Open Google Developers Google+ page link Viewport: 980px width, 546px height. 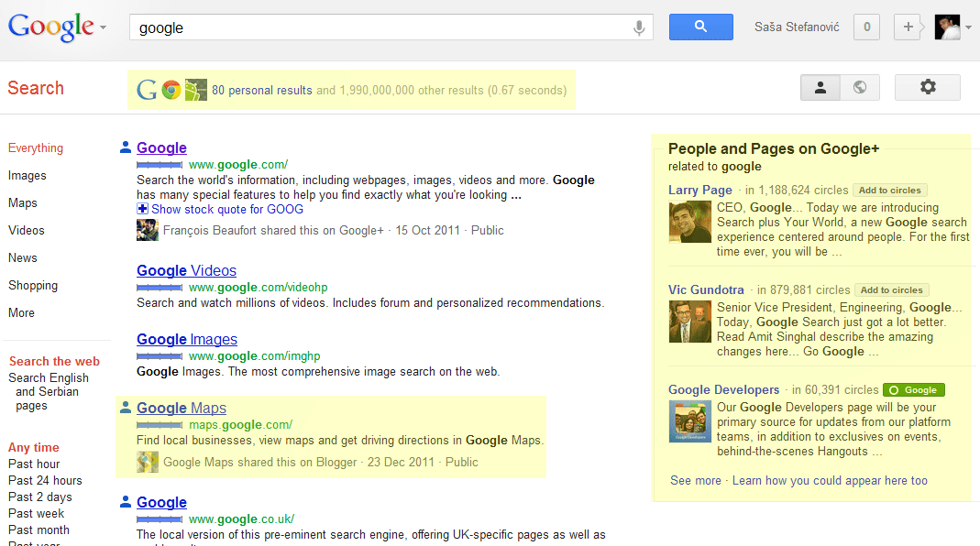[723, 390]
